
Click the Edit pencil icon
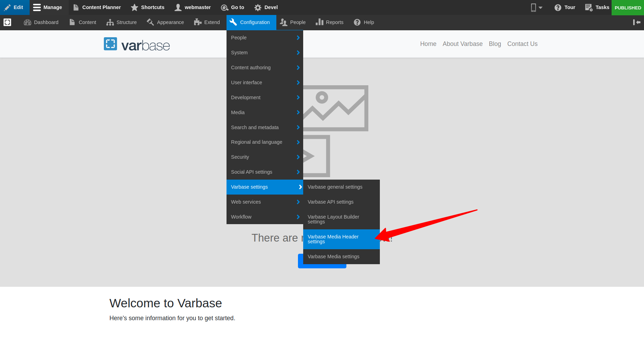pyautogui.click(x=8, y=7)
